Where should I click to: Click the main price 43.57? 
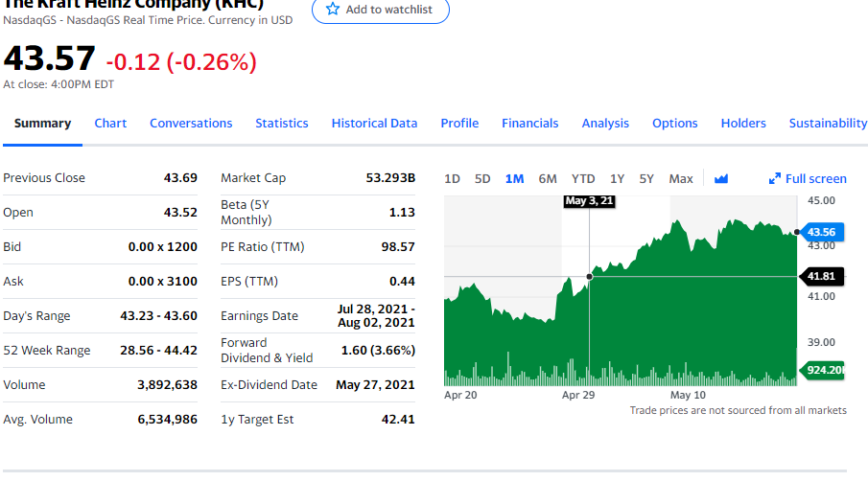pos(49,58)
